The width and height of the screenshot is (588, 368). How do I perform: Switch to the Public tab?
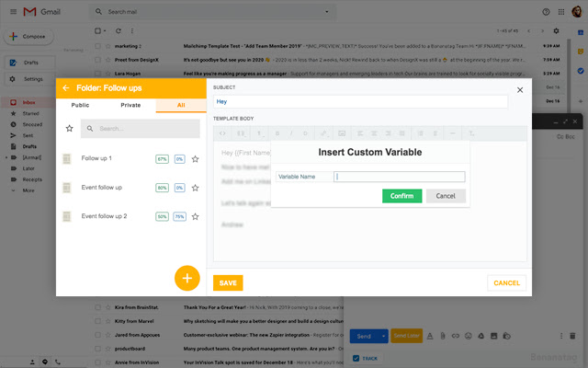80,106
